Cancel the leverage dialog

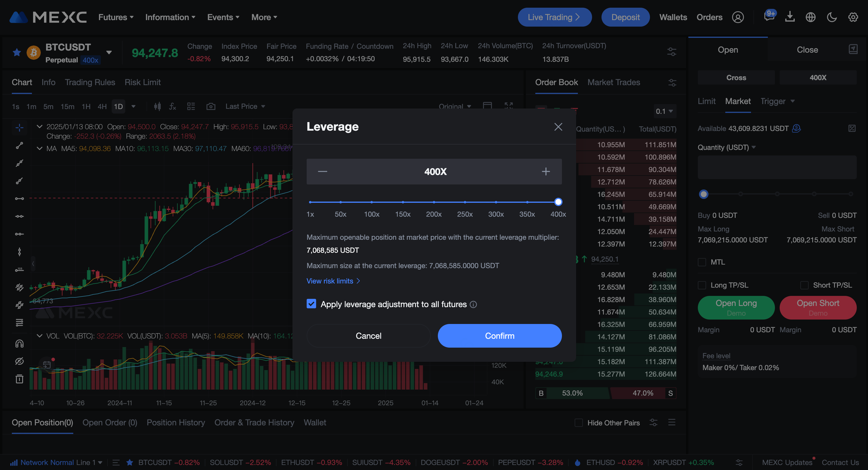tap(368, 336)
